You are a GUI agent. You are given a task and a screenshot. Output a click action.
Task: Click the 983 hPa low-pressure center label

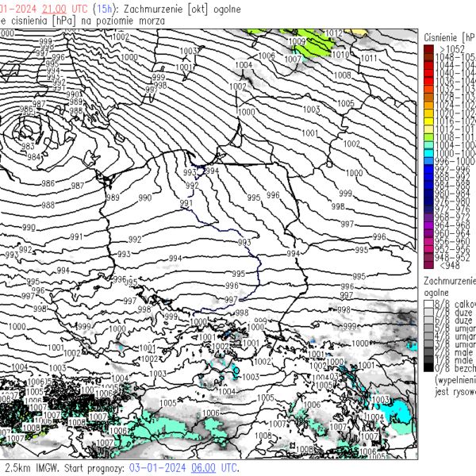28,147
